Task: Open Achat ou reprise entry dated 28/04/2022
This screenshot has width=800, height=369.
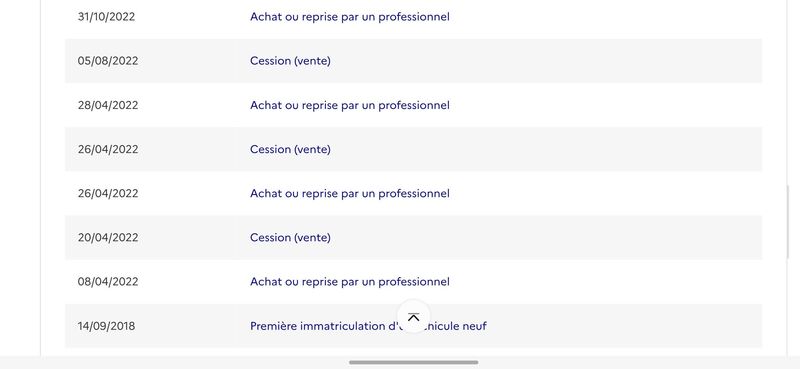Action: (x=349, y=105)
